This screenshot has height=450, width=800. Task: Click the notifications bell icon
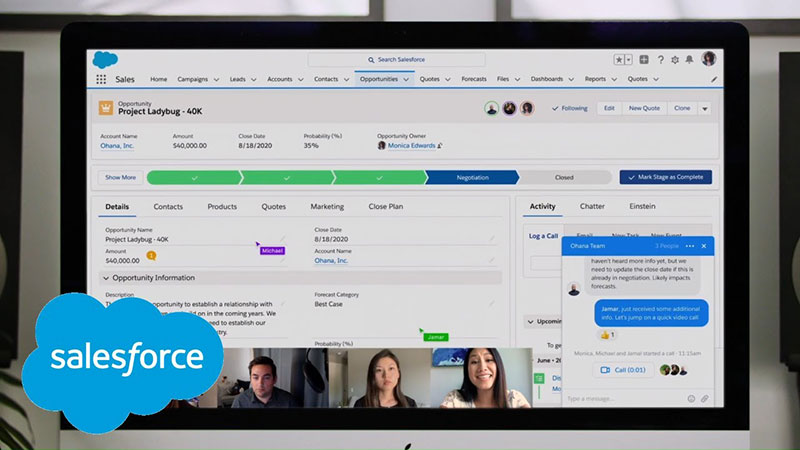[x=689, y=60]
